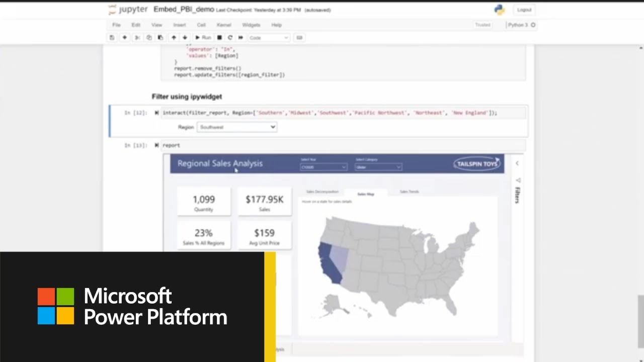Click the $159 Avg Unit Price card
Screen dimensions: 644x362
tap(265, 236)
